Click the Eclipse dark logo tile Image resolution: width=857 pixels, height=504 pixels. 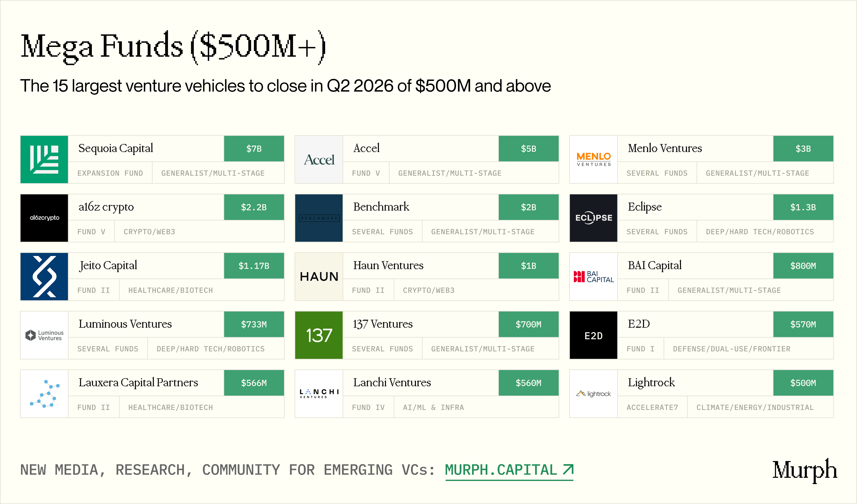(593, 218)
